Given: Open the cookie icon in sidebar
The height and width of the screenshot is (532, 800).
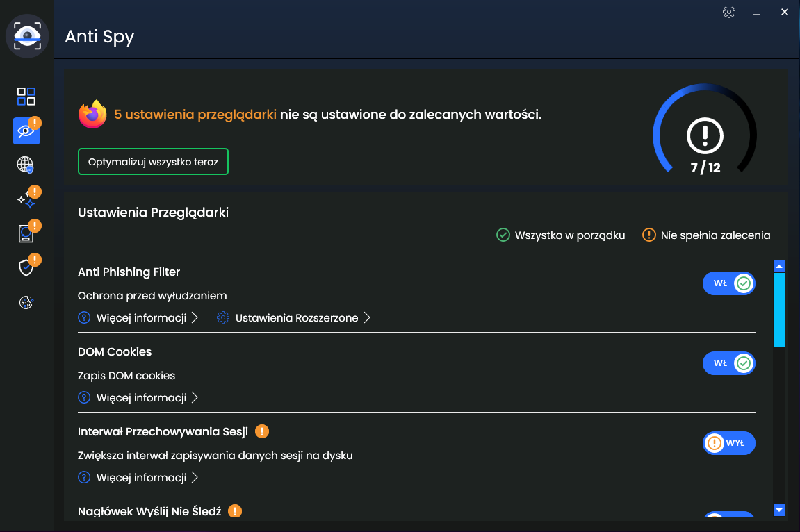Looking at the screenshot, I should [x=26, y=302].
